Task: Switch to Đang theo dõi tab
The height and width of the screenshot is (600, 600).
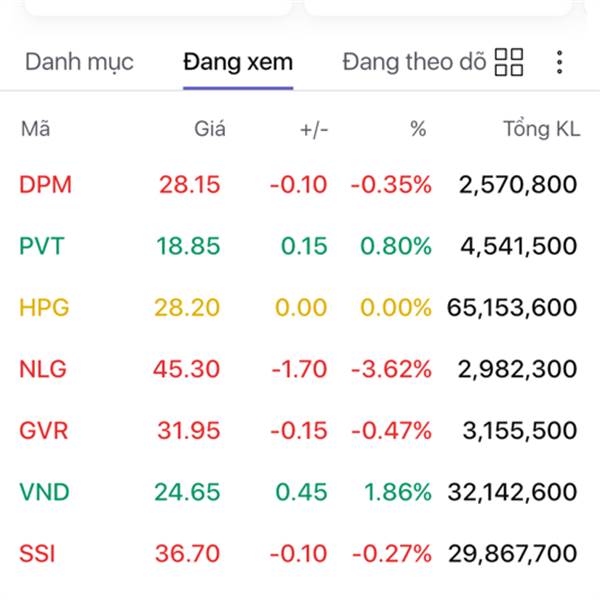Action: 414,62
